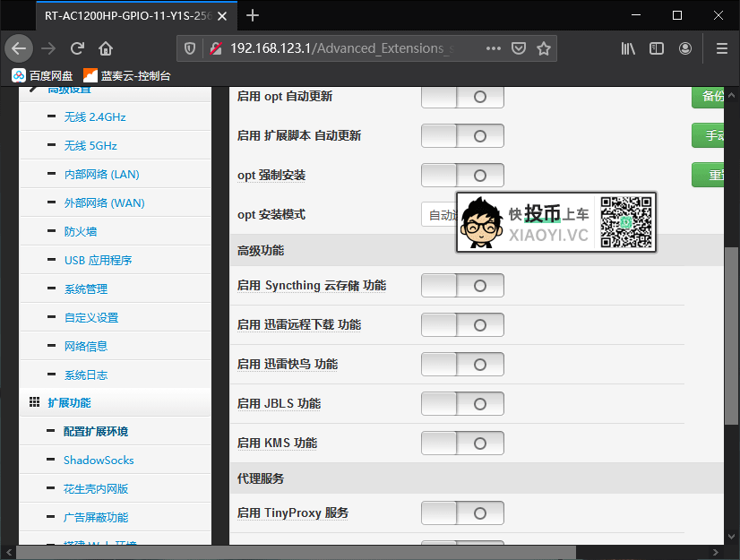740x560 pixels.
Task: Open the opt 安装模式 dropdown
Action: [x=439, y=215]
